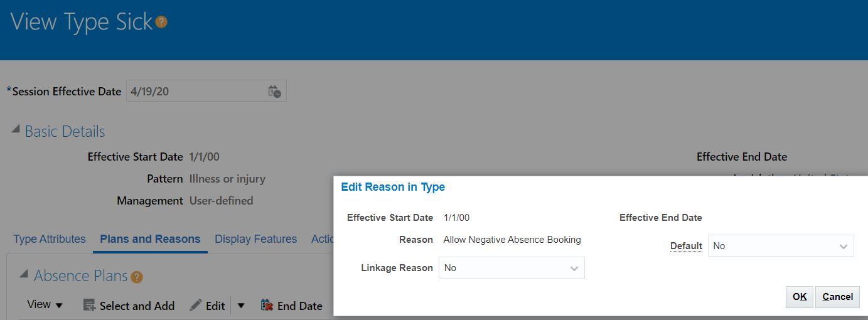Viewport: 868px width, 320px height.
Task: Open the View menu in Absence Plans
Action: (45, 305)
